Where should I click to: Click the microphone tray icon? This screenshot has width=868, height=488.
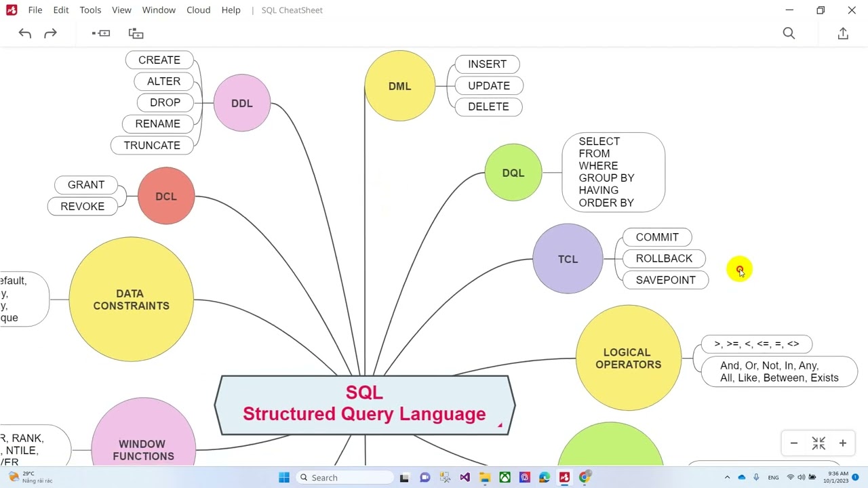pyautogui.click(x=756, y=478)
